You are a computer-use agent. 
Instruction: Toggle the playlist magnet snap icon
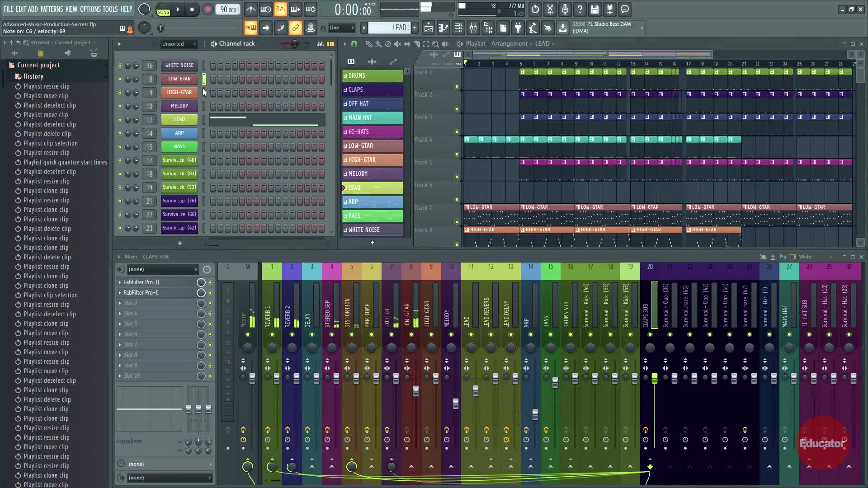(x=354, y=44)
